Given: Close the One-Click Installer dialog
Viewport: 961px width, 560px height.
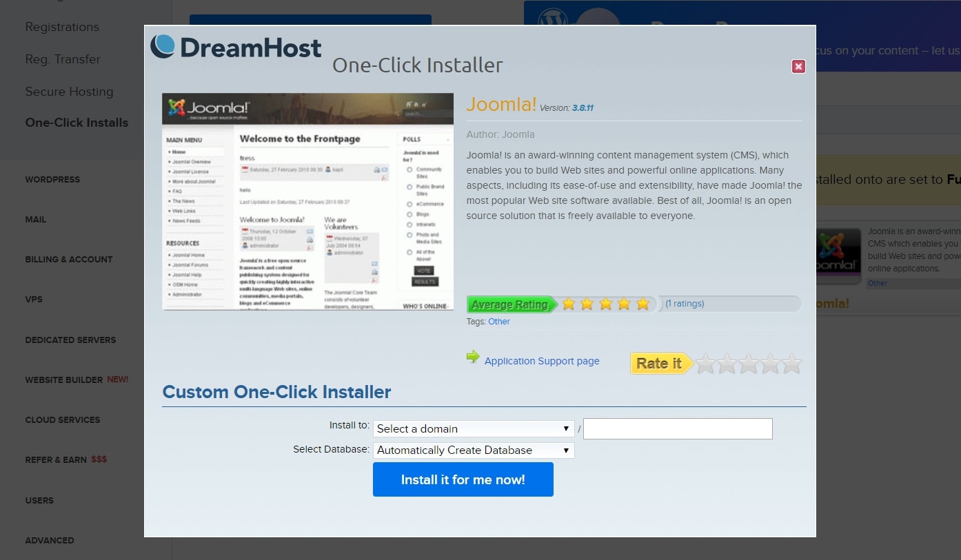Looking at the screenshot, I should (x=798, y=66).
